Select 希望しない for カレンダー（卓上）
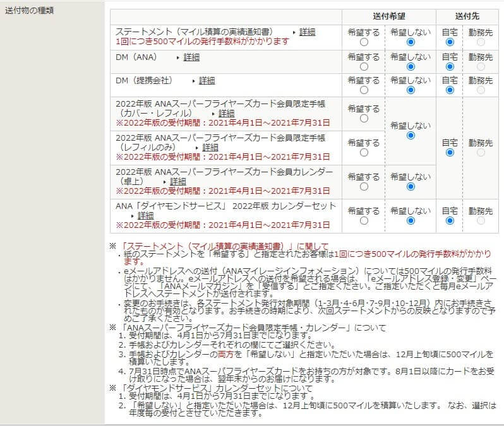Screen dimensions: 504x426 pos(411,186)
